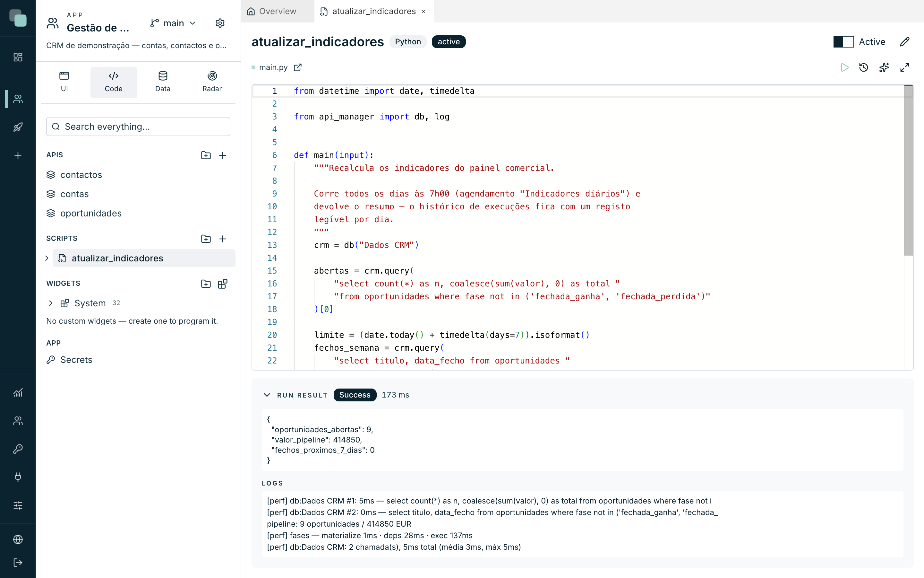Image resolution: width=924 pixels, height=578 pixels.
Task: Open the plug integrations icon
Action: click(x=18, y=477)
